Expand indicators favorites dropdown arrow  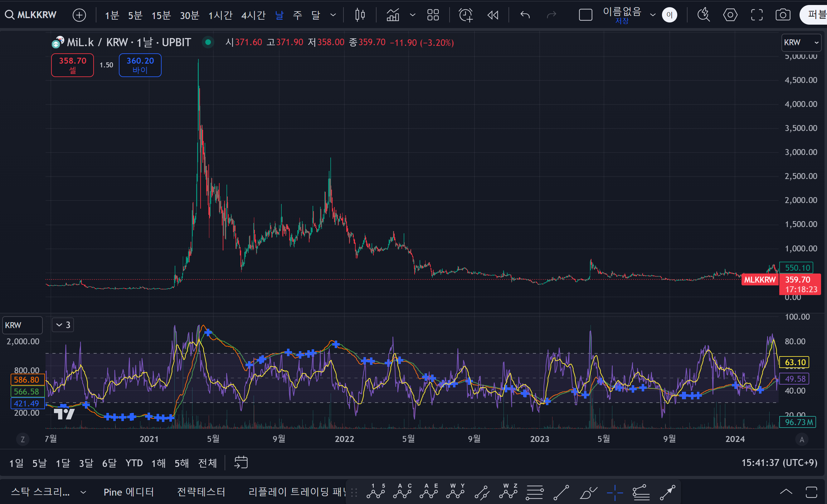click(x=412, y=15)
